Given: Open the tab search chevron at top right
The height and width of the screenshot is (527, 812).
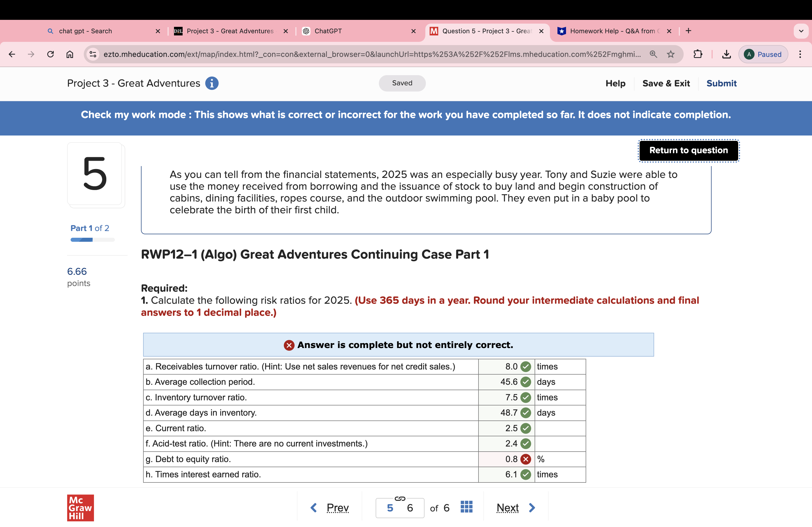Looking at the screenshot, I should pos(801,31).
